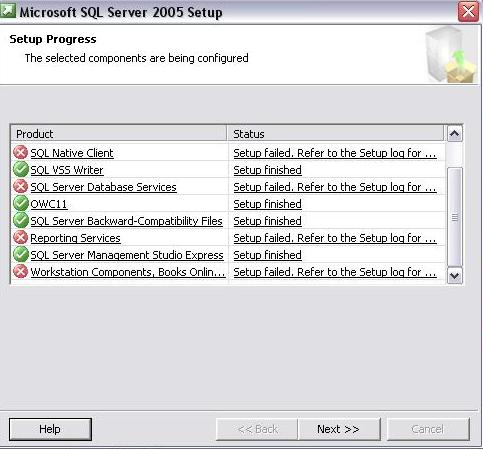The image size is (483, 449).
Task: Open the SQL Server Management Studio Express link
Action: click(127, 255)
